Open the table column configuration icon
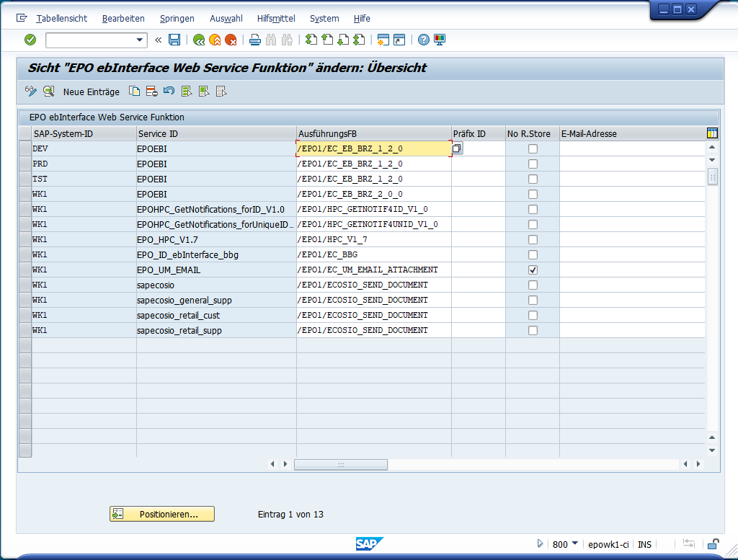The width and height of the screenshot is (738, 560). pyautogui.click(x=712, y=133)
